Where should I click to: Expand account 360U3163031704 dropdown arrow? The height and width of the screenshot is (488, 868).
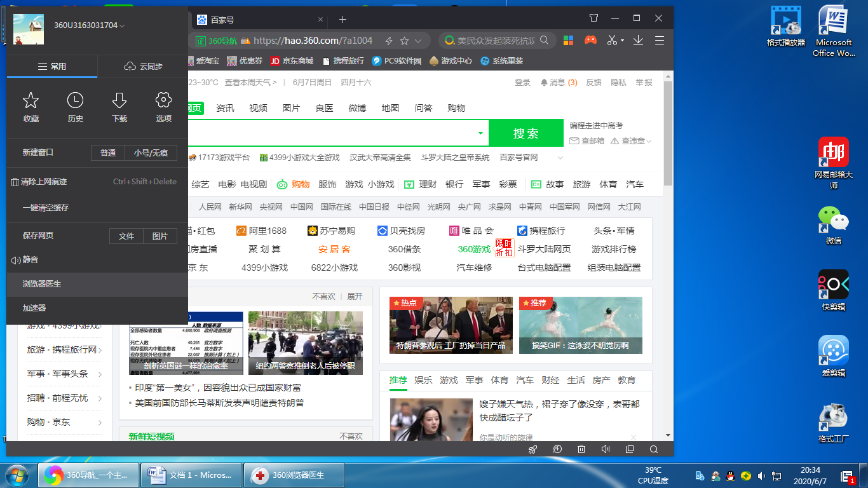click(x=122, y=26)
